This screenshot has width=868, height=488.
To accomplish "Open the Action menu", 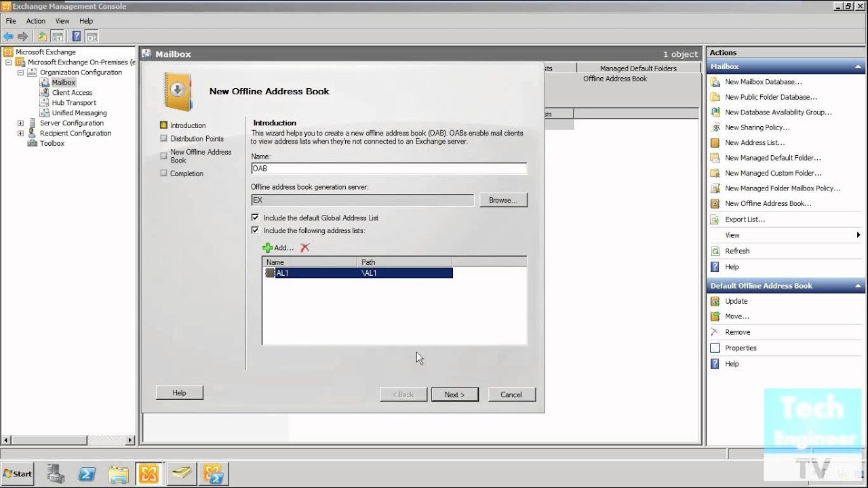I will 36,21.
